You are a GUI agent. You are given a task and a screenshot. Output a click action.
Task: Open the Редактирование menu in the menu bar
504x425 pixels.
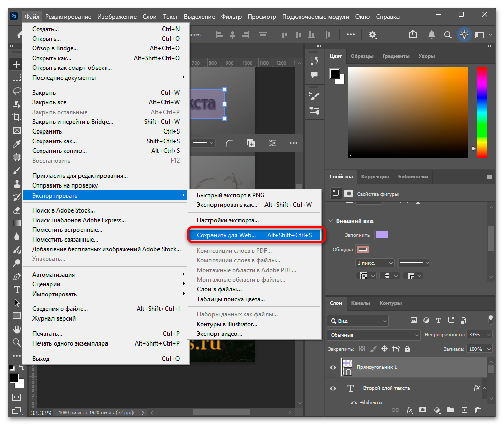68,17
